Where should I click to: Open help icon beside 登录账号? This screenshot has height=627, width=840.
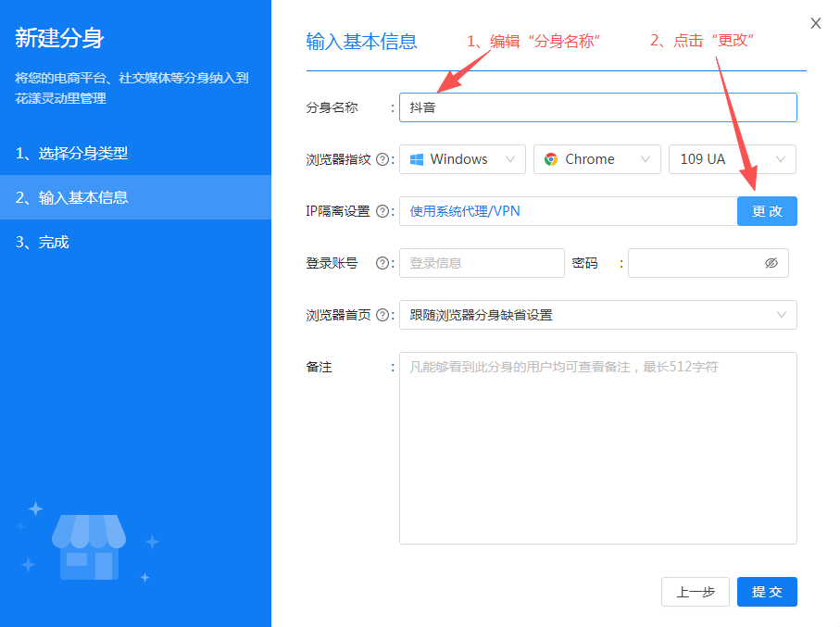coord(383,262)
